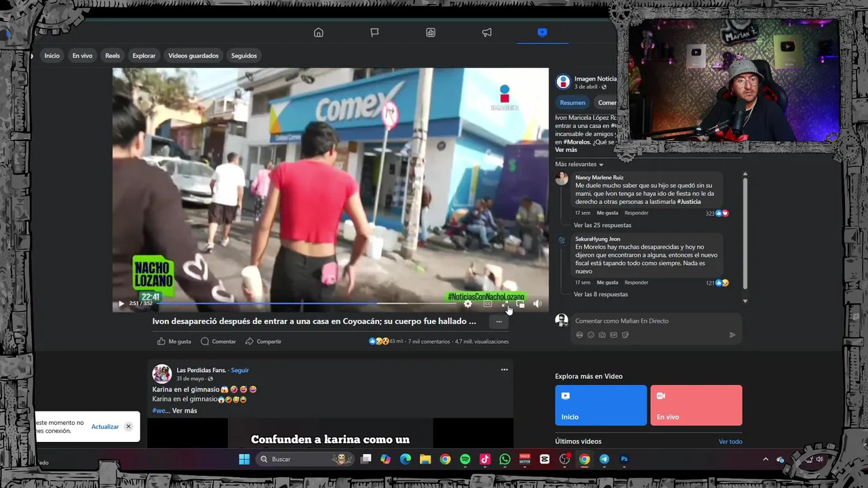Viewport: 868px width, 488px height.
Task: Insert a GIF in the comment
Action: (x=614, y=335)
